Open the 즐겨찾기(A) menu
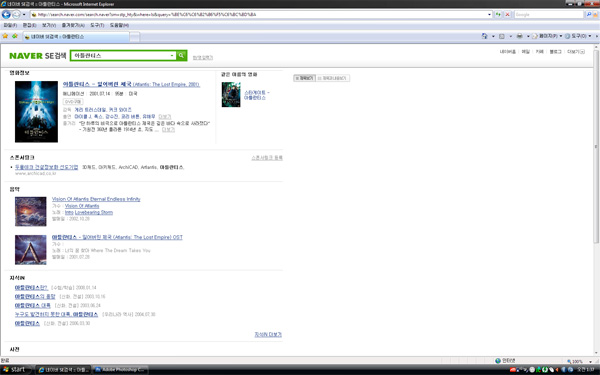Image resolution: width=600 pixels, height=375 pixels. pos(73,25)
